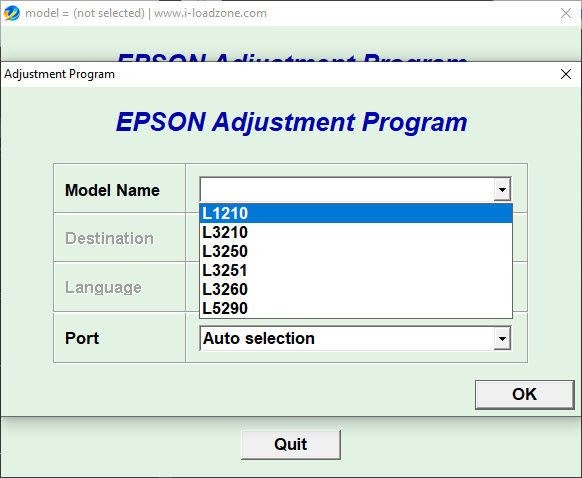Collapse the Model Name dropdown arrow
This screenshot has width=582, height=478.
(x=502, y=190)
